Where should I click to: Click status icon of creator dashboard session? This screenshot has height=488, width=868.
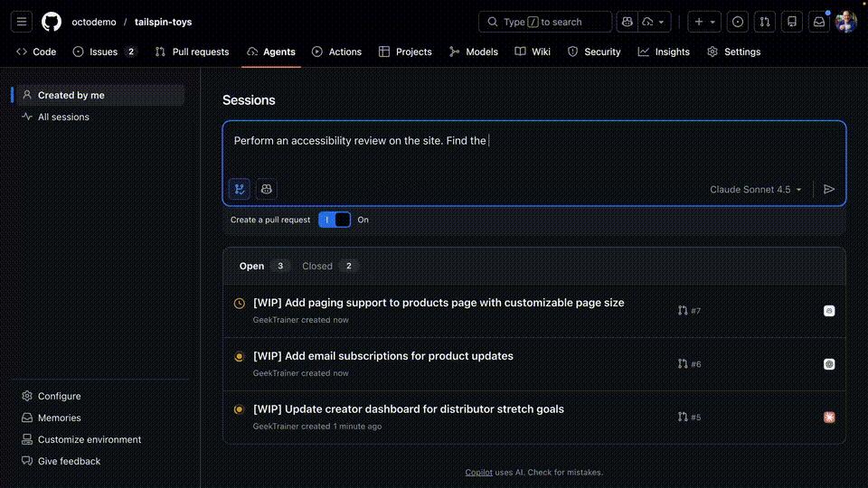[239, 410]
